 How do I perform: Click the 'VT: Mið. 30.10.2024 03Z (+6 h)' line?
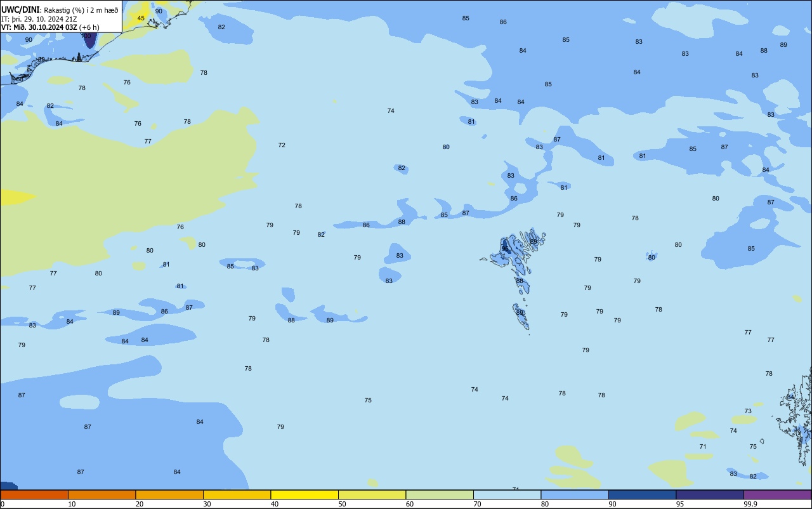(50, 27)
